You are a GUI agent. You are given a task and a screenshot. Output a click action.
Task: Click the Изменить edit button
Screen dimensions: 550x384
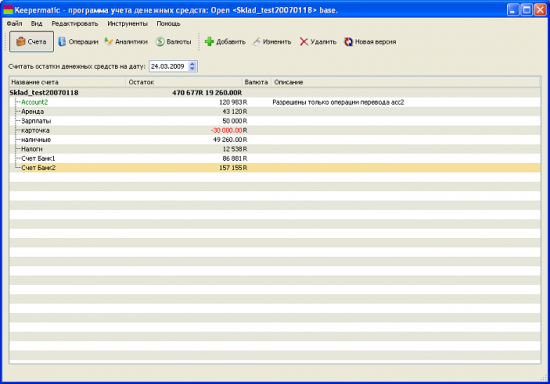pyautogui.click(x=272, y=42)
